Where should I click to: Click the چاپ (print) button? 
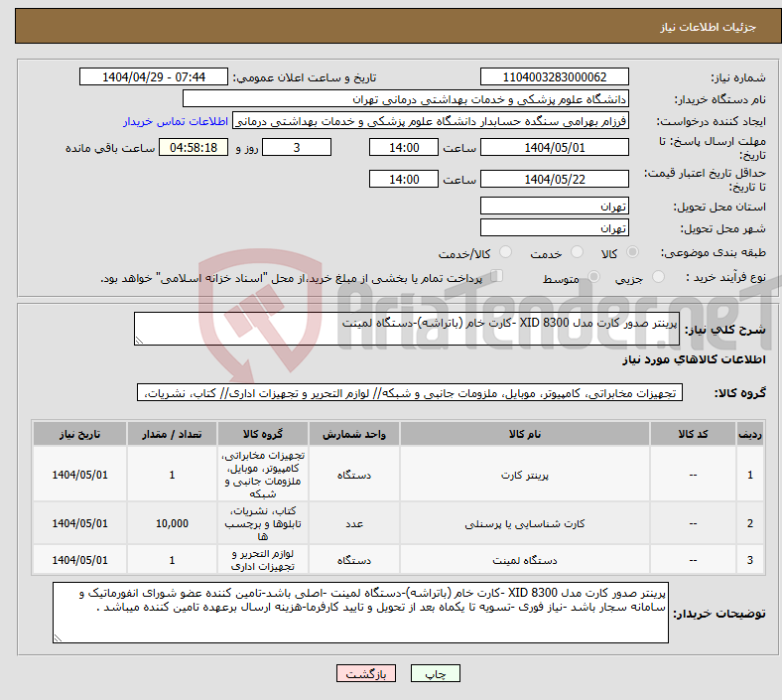(x=435, y=673)
